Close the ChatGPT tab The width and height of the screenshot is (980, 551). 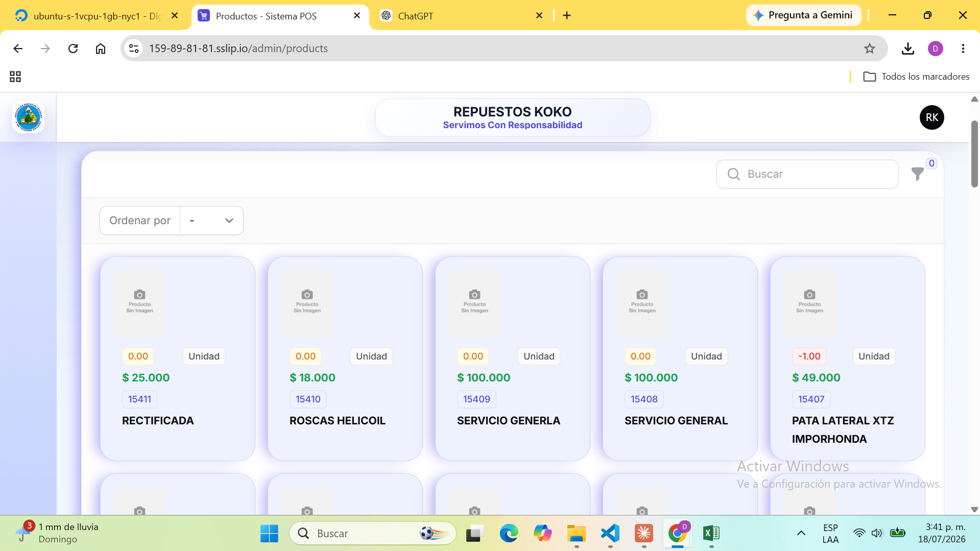tap(539, 16)
